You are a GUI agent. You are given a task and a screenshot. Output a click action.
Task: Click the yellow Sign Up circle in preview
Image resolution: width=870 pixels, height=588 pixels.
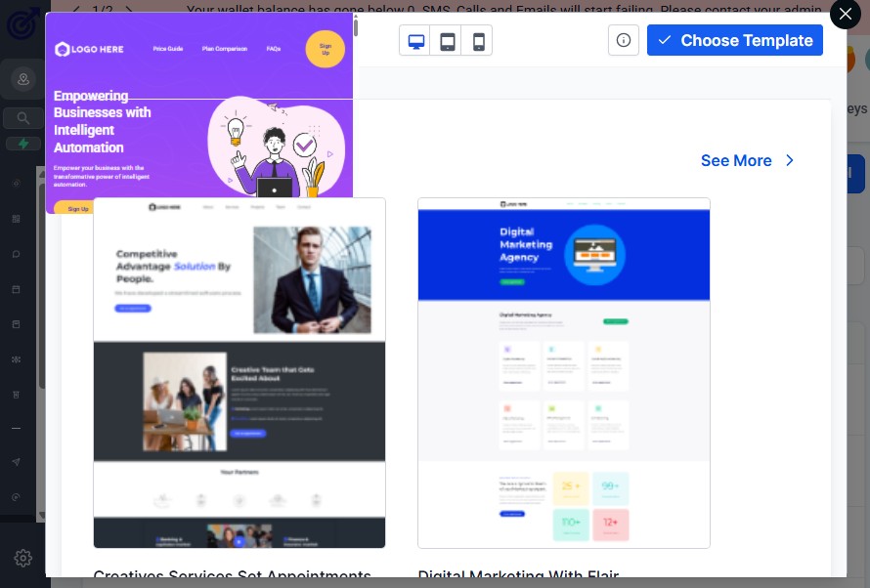coord(326,49)
